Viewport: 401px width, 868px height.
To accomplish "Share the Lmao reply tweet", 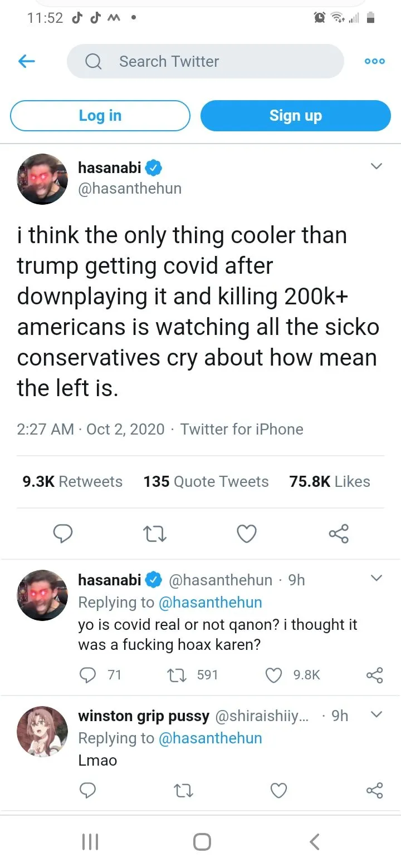I will [x=374, y=790].
